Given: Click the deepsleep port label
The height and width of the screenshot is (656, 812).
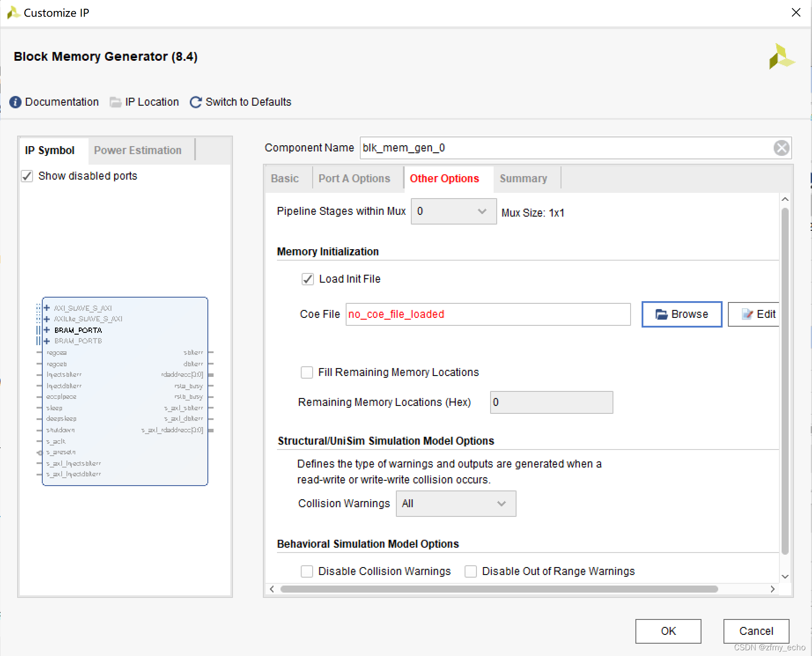Looking at the screenshot, I should 61,419.
